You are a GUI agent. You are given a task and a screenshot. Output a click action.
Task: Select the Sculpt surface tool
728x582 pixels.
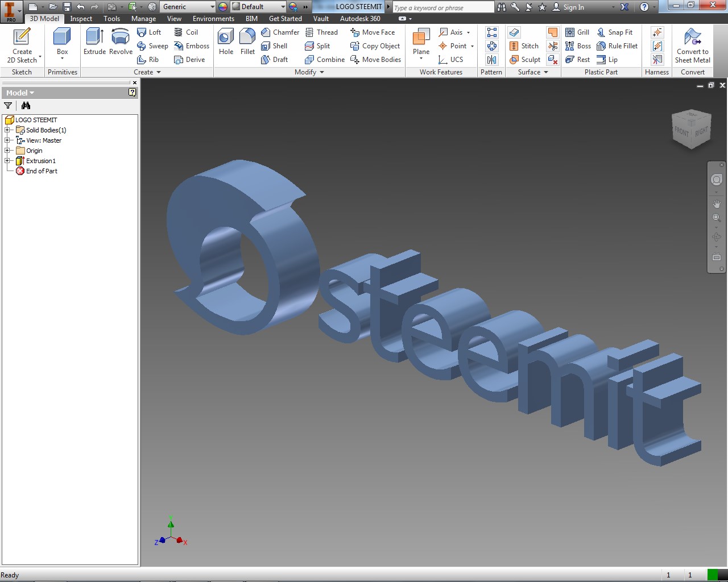click(525, 60)
